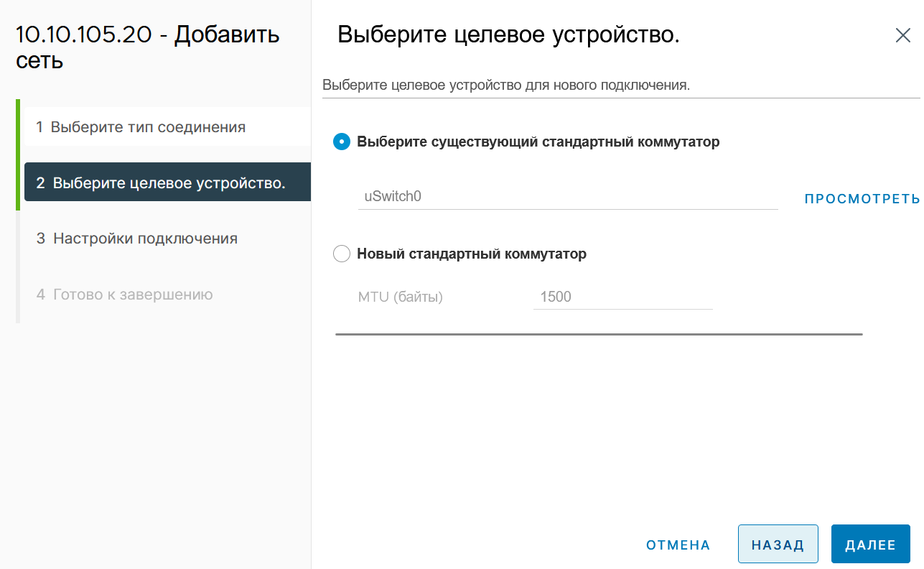Click the heading 'Выберите целевое устройство.'
Screen dimensions: 924x569
[x=508, y=35]
